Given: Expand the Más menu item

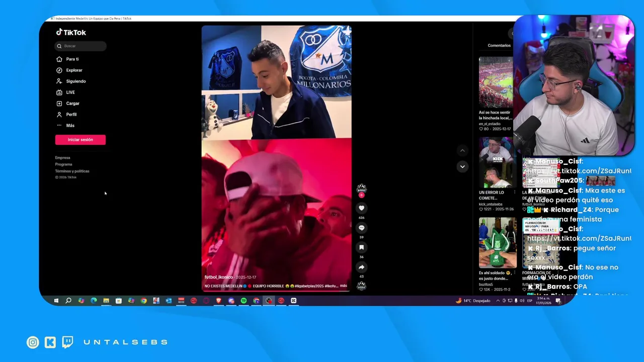Looking at the screenshot, I should pyautogui.click(x=65, y=125).
